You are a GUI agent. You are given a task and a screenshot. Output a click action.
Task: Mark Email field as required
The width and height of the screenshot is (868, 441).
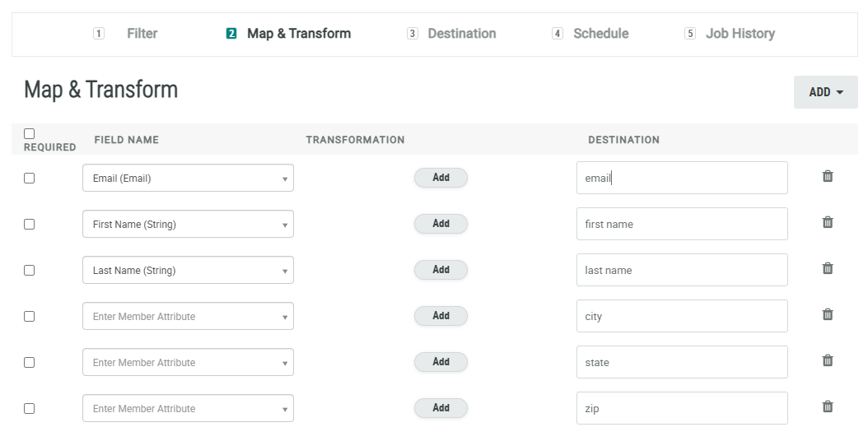click(x=30, y=178)
